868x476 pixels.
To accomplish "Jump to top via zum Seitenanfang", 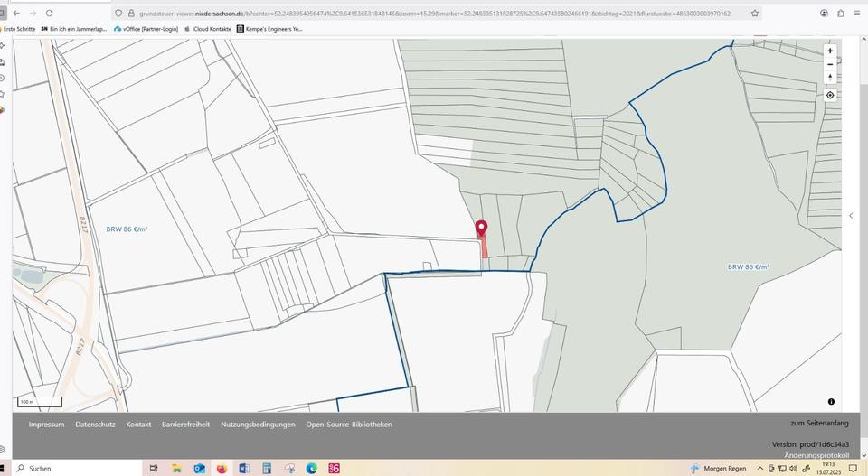I will click(819, 424).
